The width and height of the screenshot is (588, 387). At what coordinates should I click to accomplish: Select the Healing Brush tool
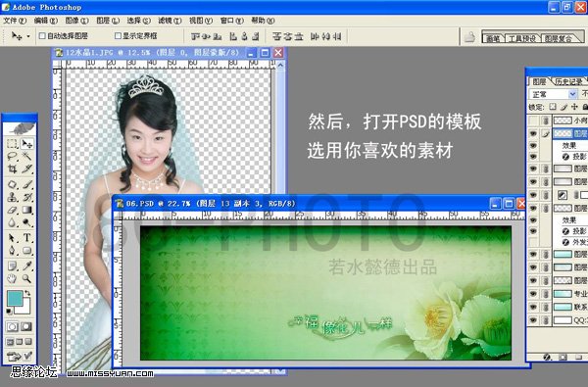point(12,184)
